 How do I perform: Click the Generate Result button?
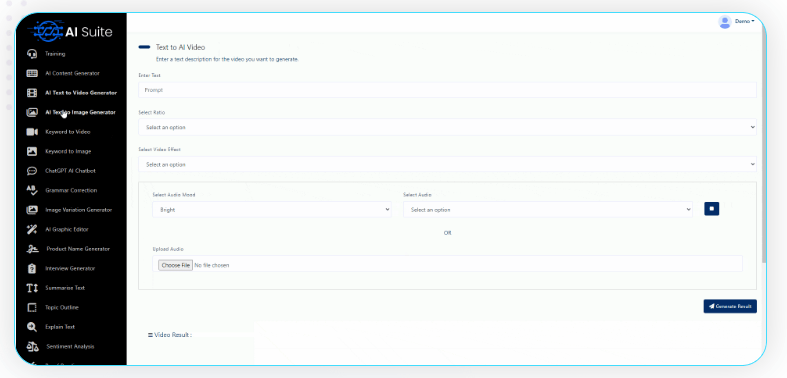[730, 306]
